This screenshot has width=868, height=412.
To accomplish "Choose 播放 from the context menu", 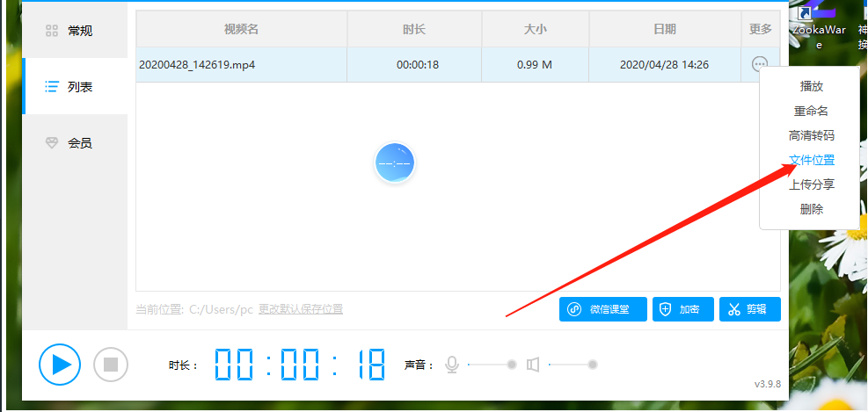I will [811, 86].
